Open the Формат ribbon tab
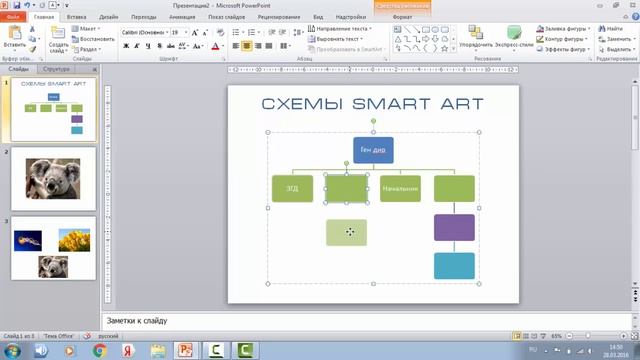 (402, 17)
